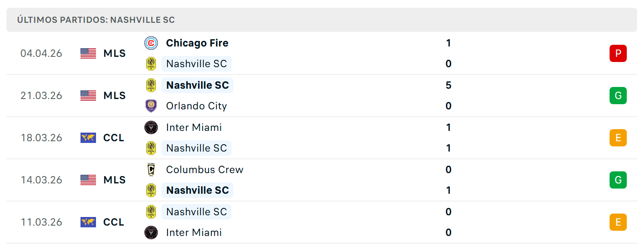Click the USA flag icon on the 04.04.26 row

pos(88,53)
